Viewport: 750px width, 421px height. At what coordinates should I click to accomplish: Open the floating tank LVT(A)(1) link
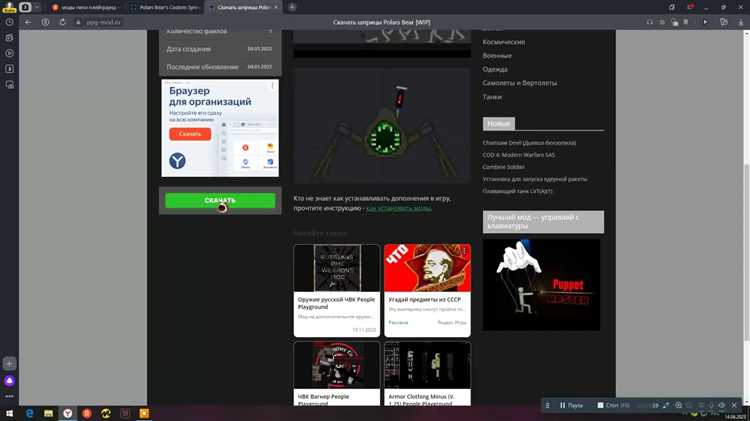coord(517,191)
